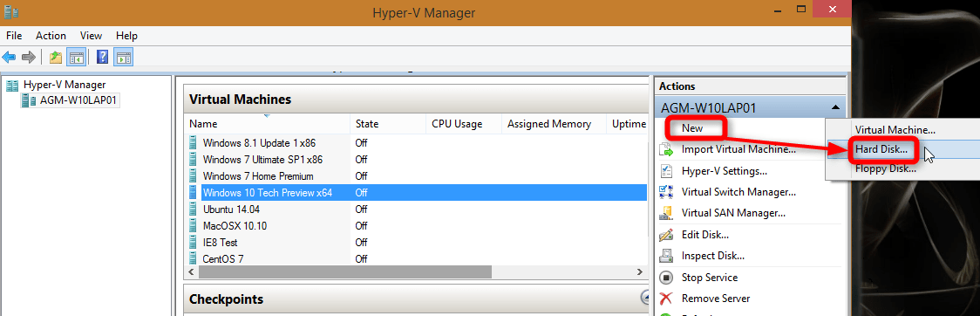Collapse the AGM-W10LAP01 actions section arrow
The image size is (980, 316).
pyautogui.click(x=835, y=107)
